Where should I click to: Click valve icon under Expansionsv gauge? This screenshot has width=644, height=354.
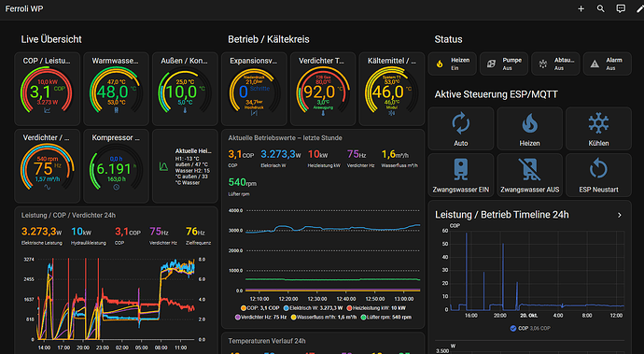tap(254, 113)
